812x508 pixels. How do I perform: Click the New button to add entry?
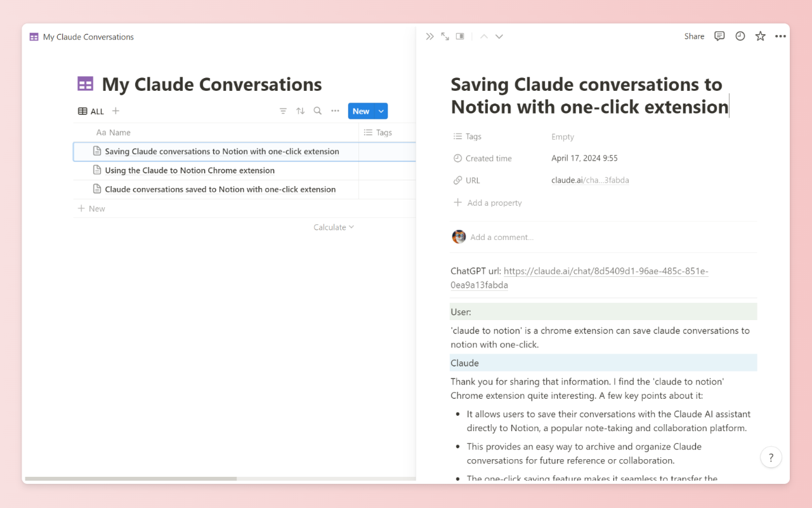[361, 111]
